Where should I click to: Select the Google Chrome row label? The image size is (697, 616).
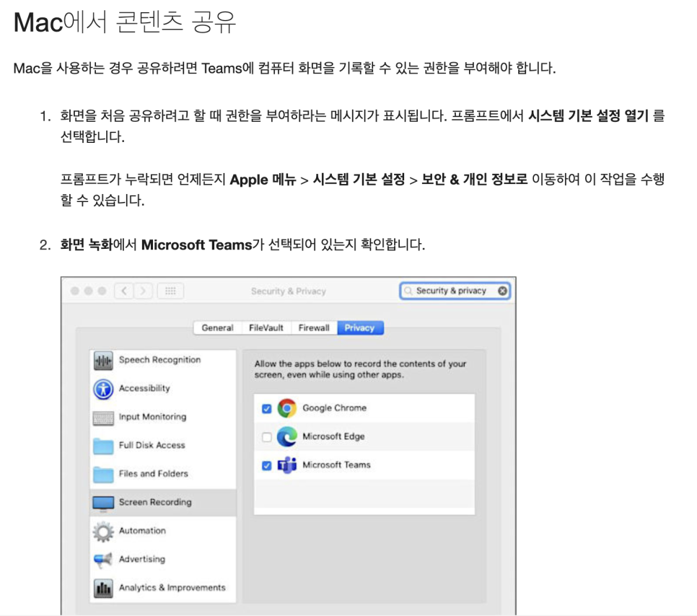334,408
